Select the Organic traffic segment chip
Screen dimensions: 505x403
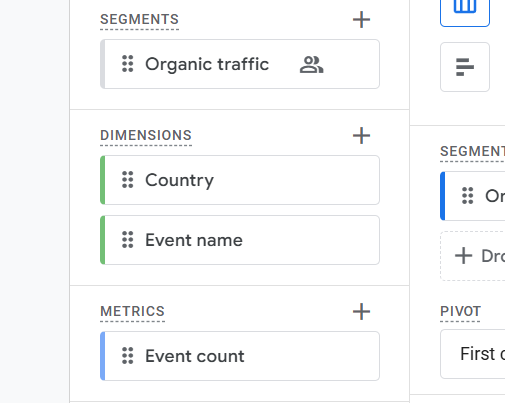click(240, 64)
